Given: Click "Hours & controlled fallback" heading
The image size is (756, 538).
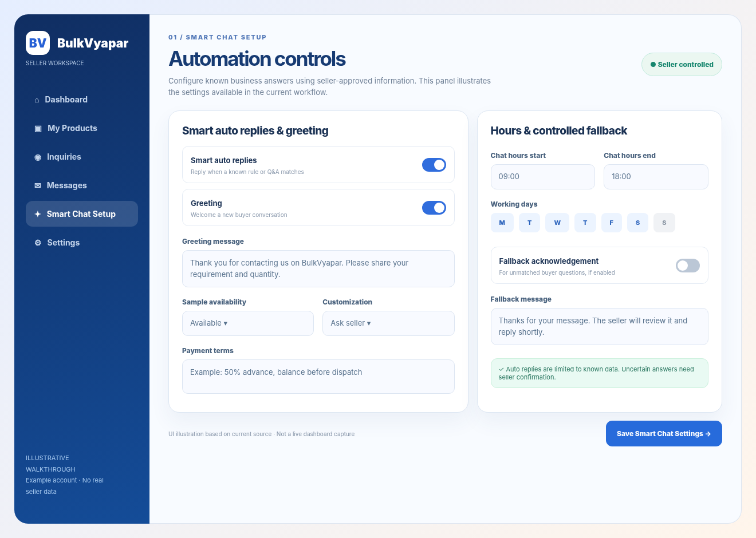Looking at the screenshot, I should 559,130.
